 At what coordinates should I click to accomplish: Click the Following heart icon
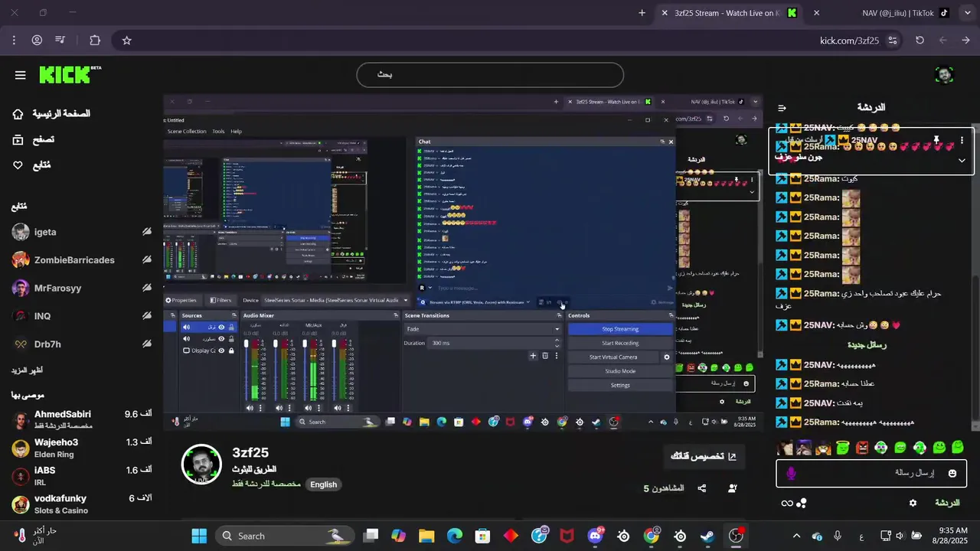18,165
